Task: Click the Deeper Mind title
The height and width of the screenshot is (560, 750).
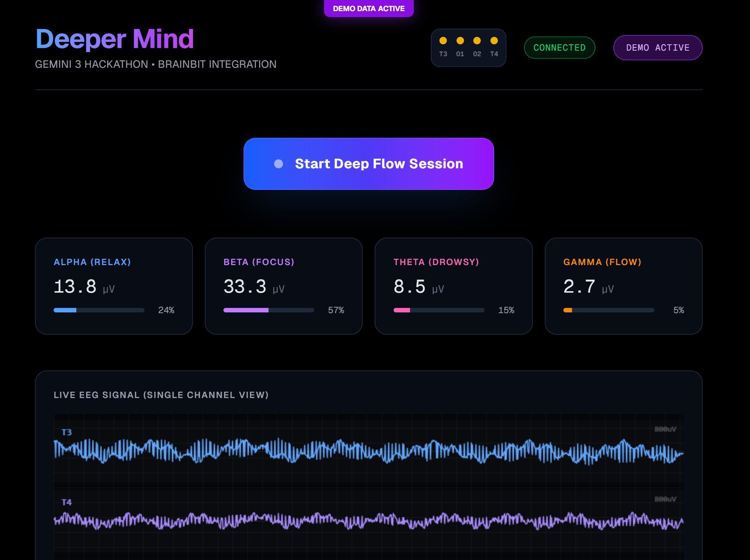Action: tap(115, 39)
